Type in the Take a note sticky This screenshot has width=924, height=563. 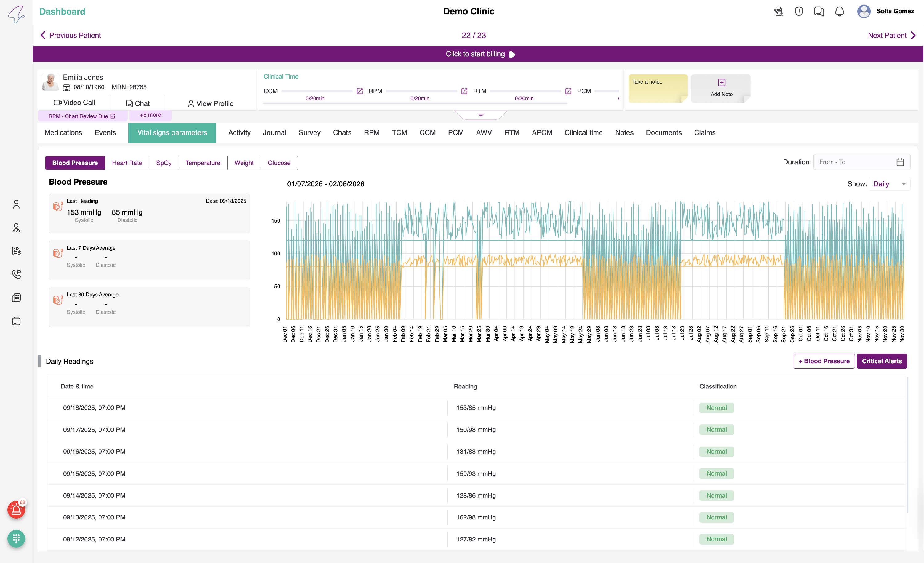657,88
